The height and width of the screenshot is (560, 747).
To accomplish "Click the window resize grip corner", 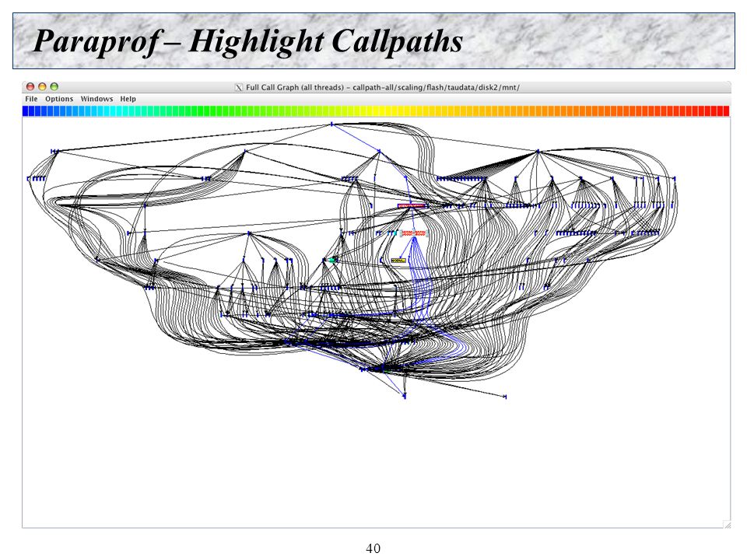I will point(727,525).
